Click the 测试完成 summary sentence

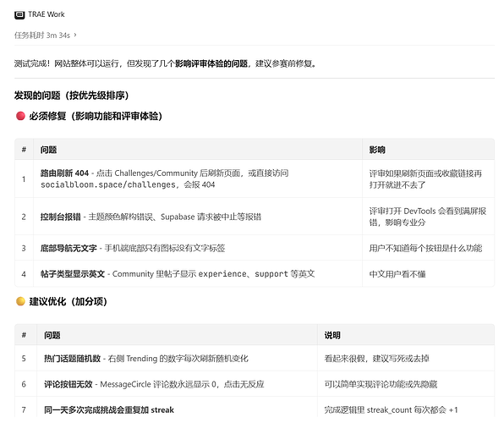tap(166, 63)
